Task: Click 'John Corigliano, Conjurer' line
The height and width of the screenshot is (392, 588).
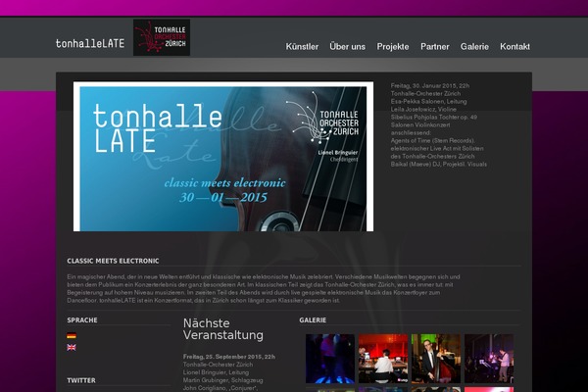Action: click(x=220, y=388)
